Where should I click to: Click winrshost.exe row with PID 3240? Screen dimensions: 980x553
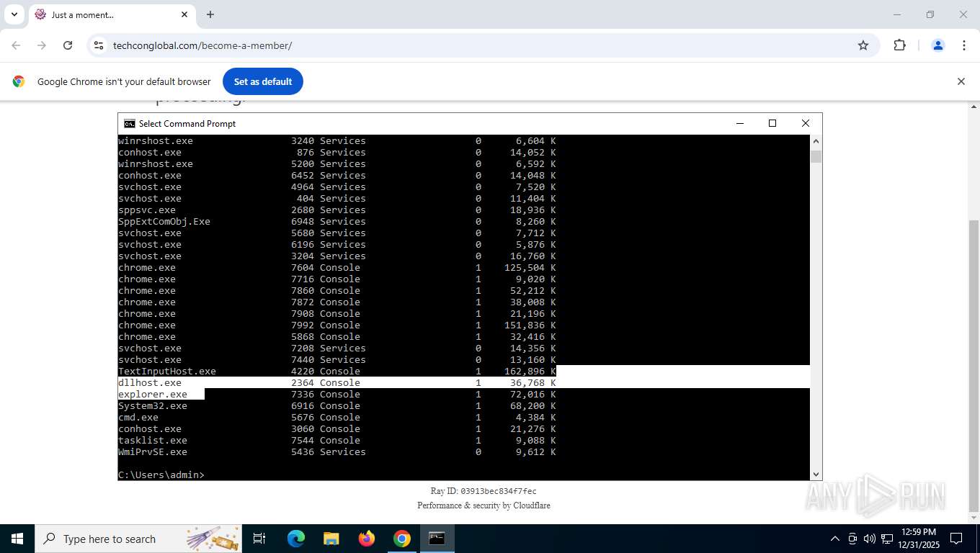tap(337, 141)
